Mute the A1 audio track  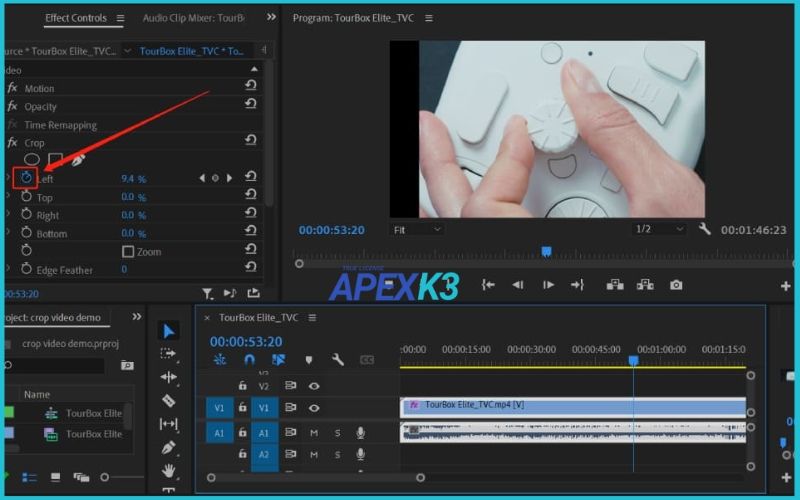(314, 433)
